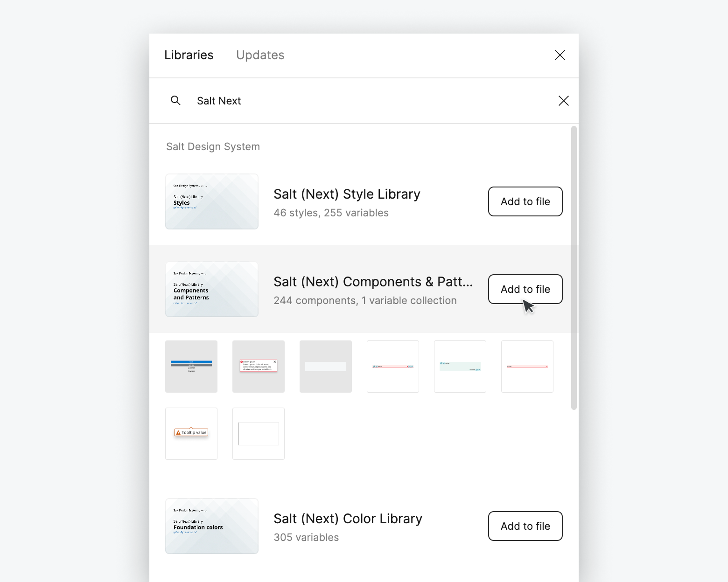Add Salt (Next) Style Library to file
Screen dimensions: 728x582
click(525, 201)
